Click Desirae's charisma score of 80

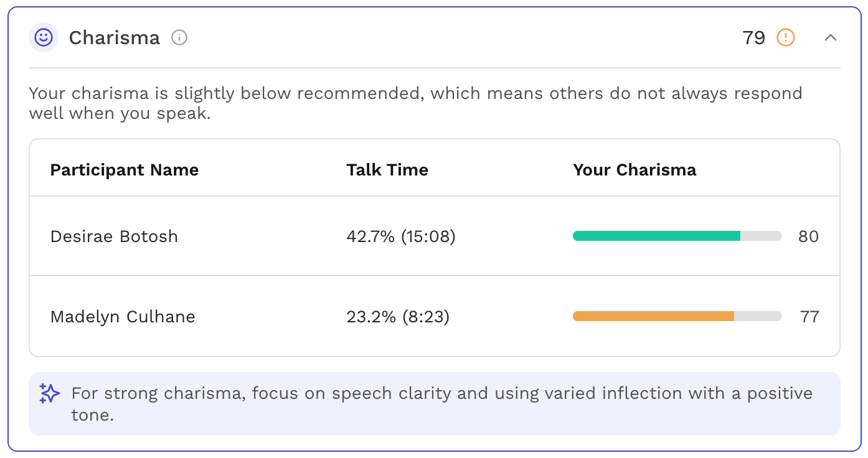click(808, 236)
